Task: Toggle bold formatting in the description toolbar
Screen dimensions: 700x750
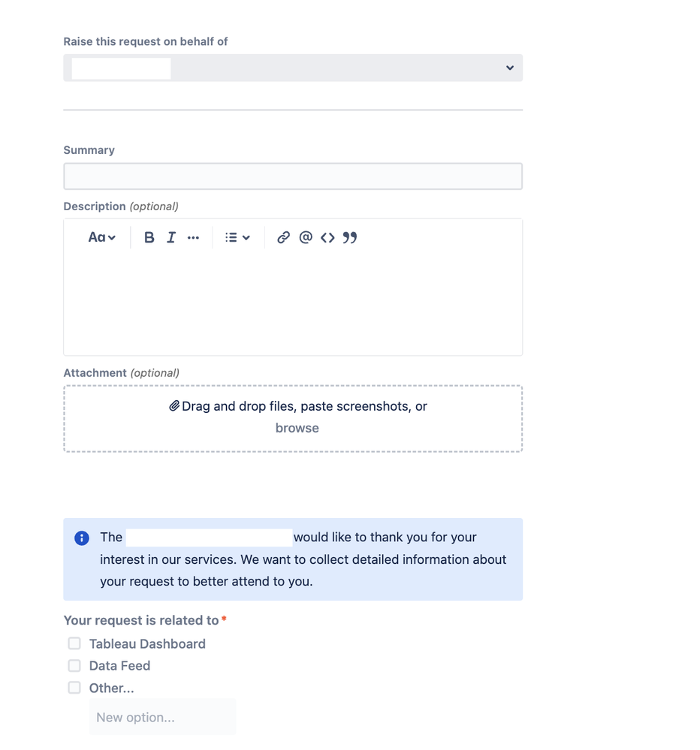Action: pos(149,237)
